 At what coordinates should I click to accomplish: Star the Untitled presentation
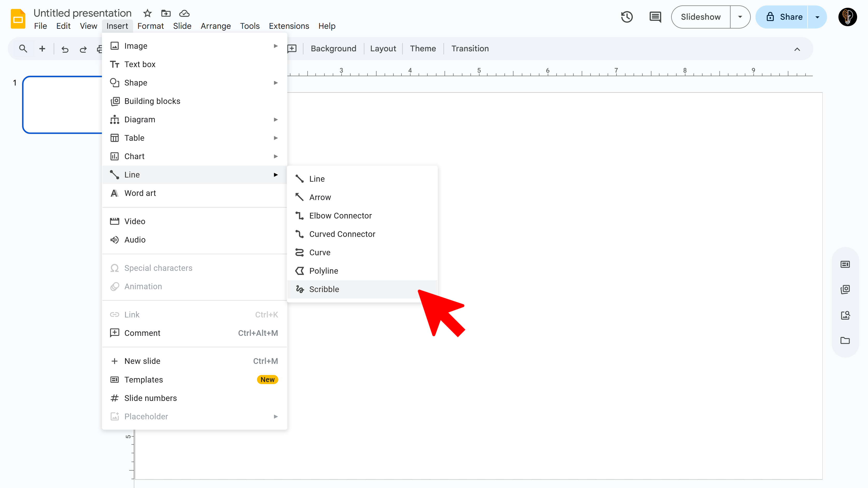[147, 13]
